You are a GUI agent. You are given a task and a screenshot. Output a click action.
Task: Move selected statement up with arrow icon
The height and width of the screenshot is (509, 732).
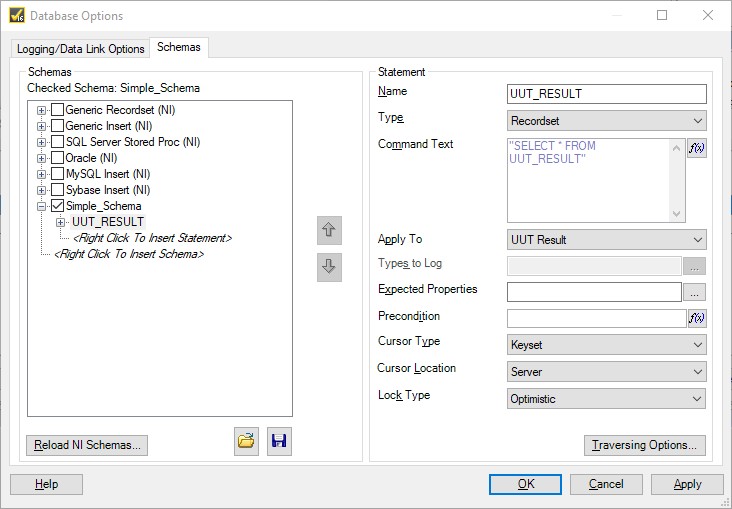pyautogui.click(x=329, y=230)
